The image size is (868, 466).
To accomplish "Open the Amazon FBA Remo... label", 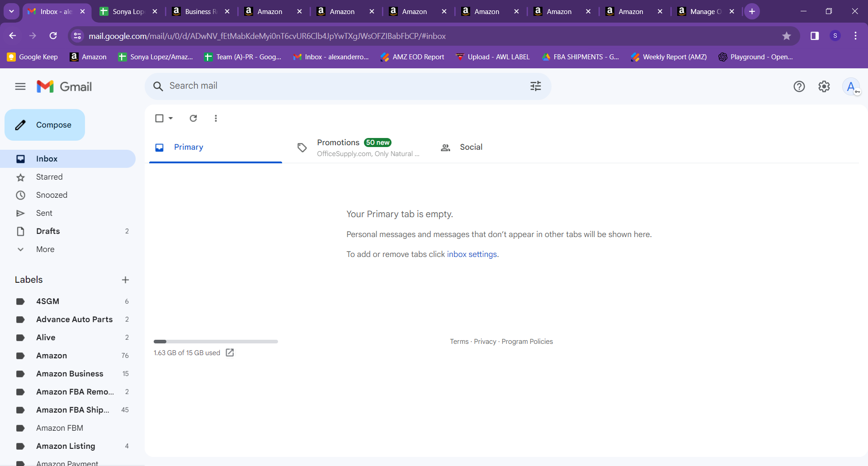I will [x=68, y=392].
